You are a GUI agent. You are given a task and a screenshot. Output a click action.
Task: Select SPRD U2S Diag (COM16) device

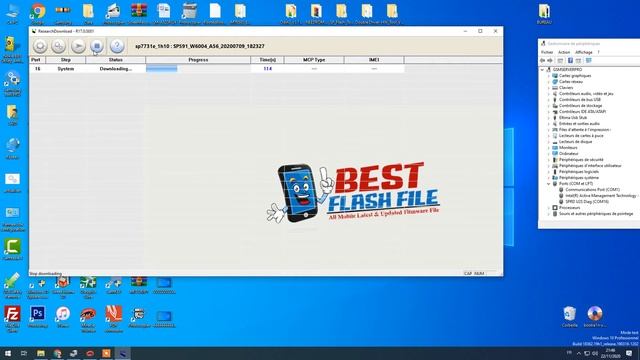(x=587, y=202)
